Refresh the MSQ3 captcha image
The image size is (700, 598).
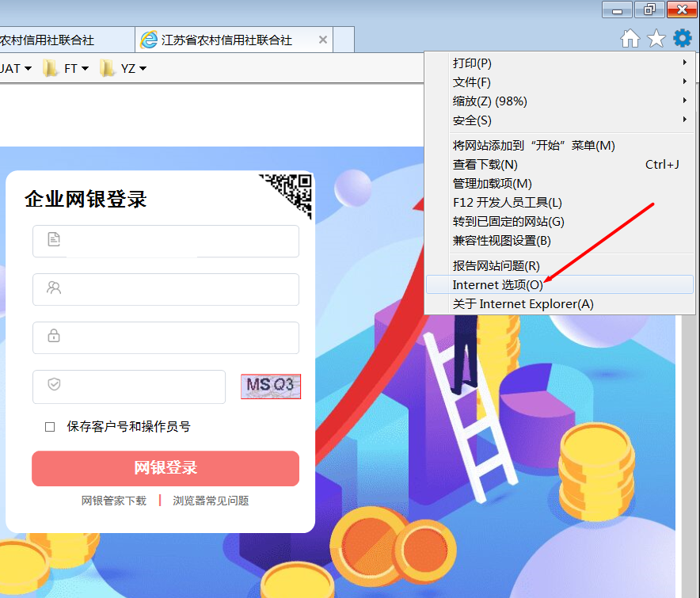271,387
